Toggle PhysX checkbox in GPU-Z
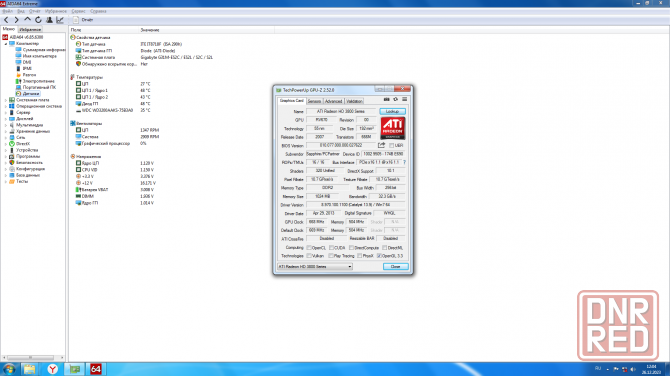 pos(359,256)
